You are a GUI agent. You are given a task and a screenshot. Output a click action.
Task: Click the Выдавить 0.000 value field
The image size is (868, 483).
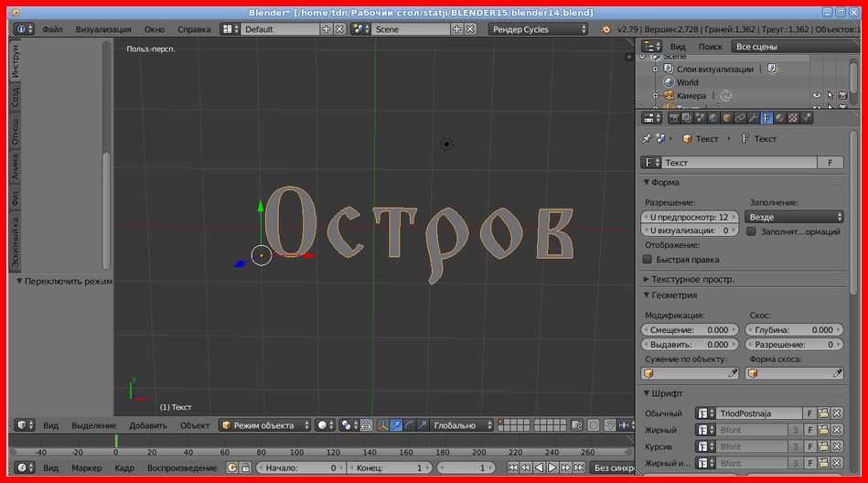tap(690, 345)
